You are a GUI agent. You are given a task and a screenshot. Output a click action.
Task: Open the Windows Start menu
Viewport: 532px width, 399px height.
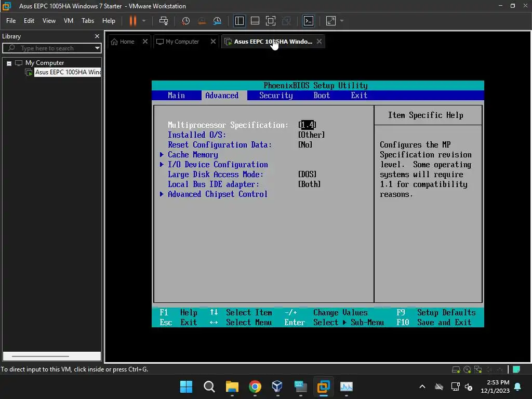[186, 387]
